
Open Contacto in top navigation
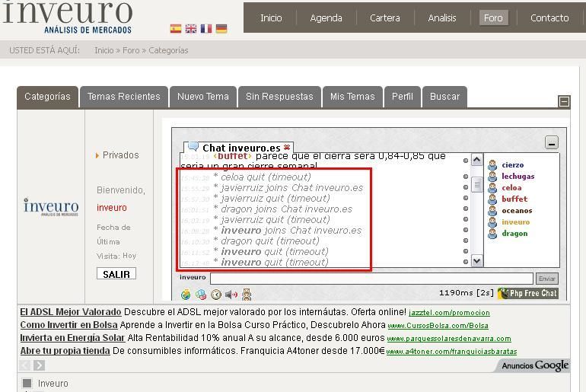pyautogui.click(x=549, y=18)
